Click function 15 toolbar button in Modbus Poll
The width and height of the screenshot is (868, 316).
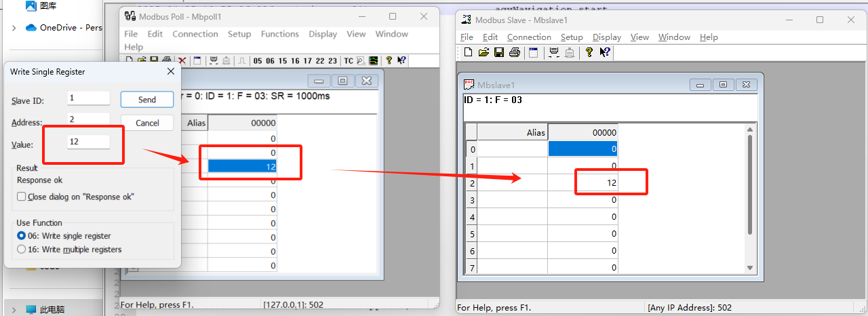tap(283, 61)
